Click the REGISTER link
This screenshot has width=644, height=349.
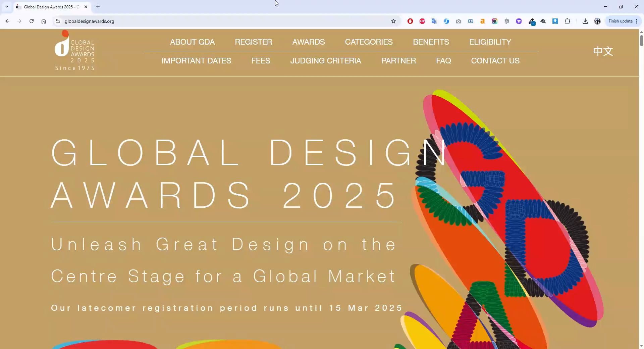(253, 42)
